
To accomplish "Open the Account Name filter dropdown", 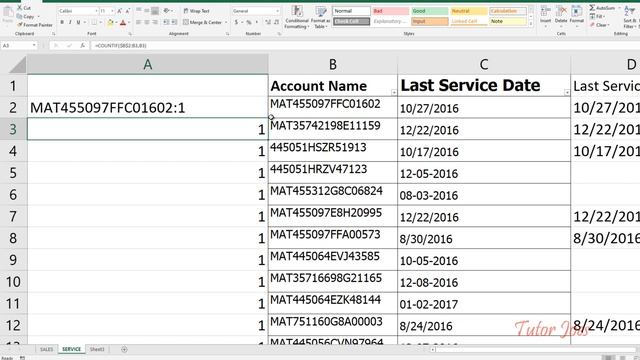I will 393,93.
